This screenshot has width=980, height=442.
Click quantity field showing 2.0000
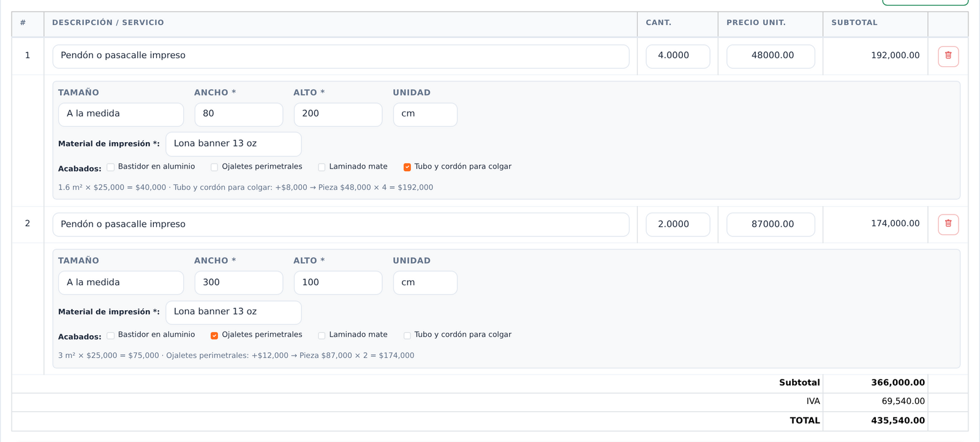click(678, 224)
